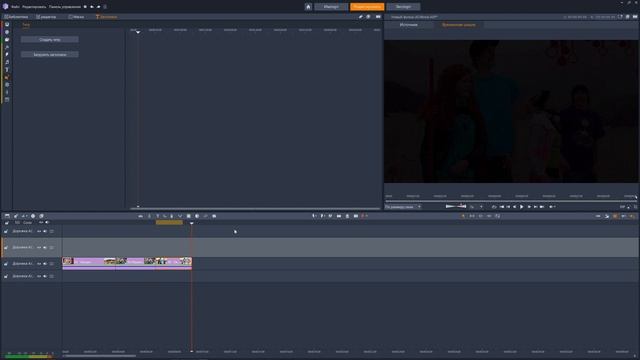Switch to the Import tab
This screenshot has width=640, height=360.
click(x=331, y=7)
